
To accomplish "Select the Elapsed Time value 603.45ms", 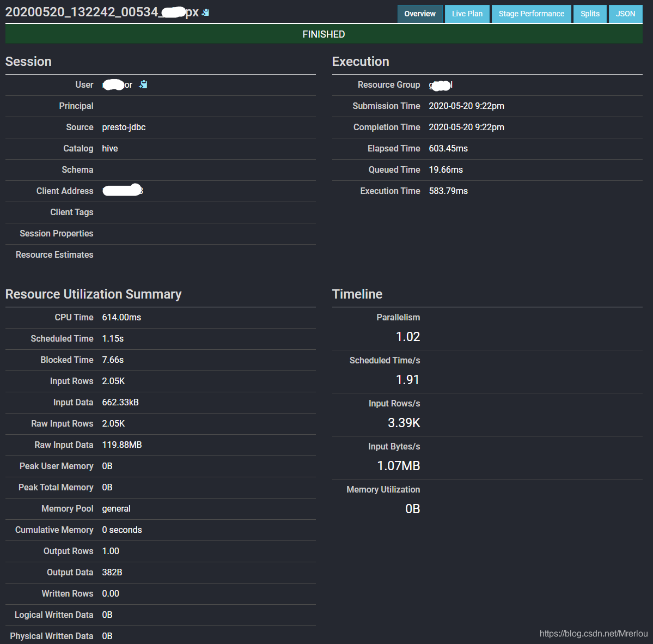I will click(x=448, y=148).
